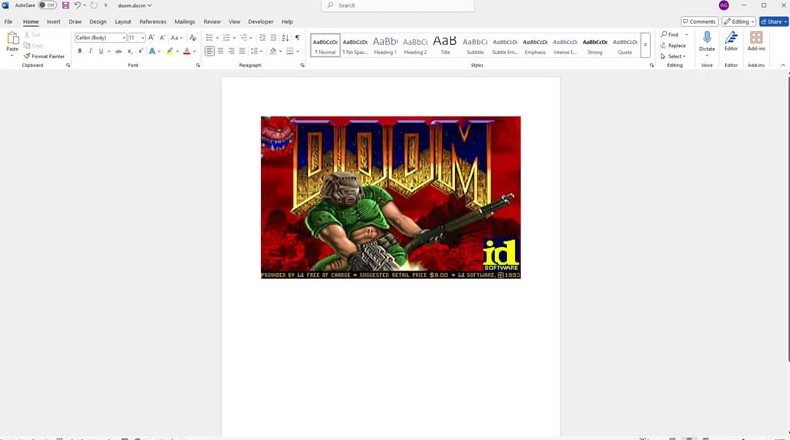790x440 pixels.
Task: Switch to the Draw tab
Action: 75,22
